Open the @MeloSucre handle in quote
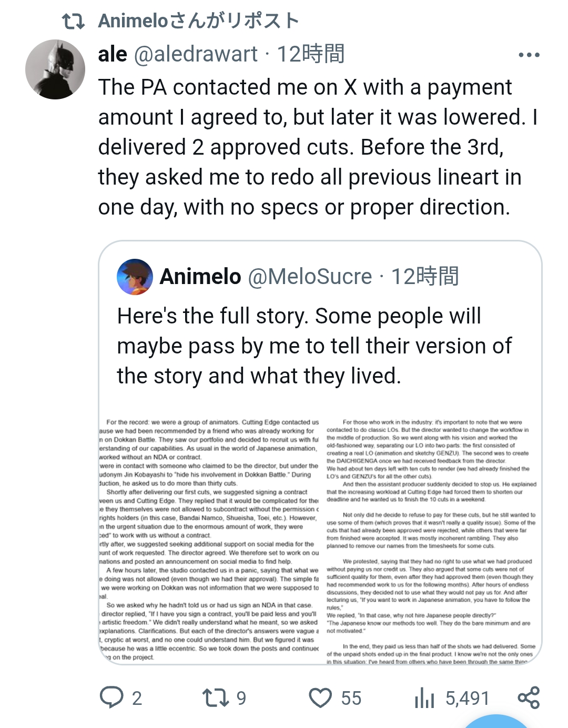Viewport: 568px width, 728px height. point(309,277)
